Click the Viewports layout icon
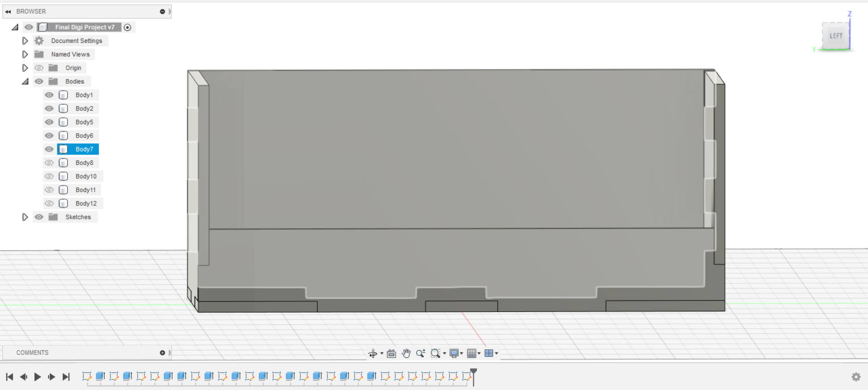 tap(489, 353)
